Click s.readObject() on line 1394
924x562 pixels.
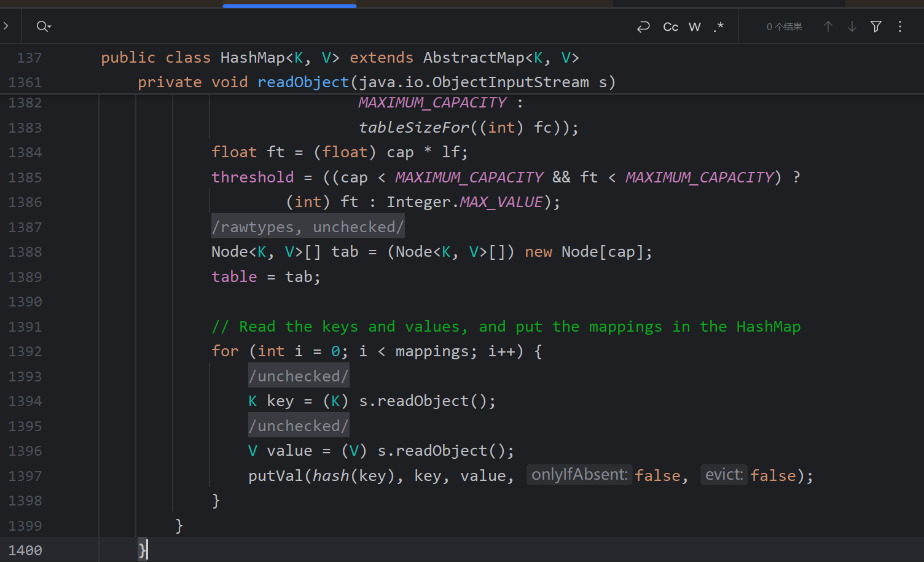tap(423, 401)
